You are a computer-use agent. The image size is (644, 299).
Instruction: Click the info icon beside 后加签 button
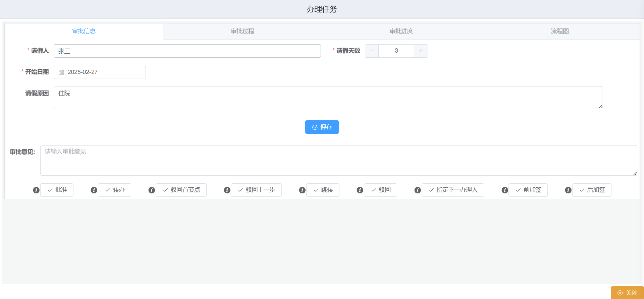coord(568,190)
